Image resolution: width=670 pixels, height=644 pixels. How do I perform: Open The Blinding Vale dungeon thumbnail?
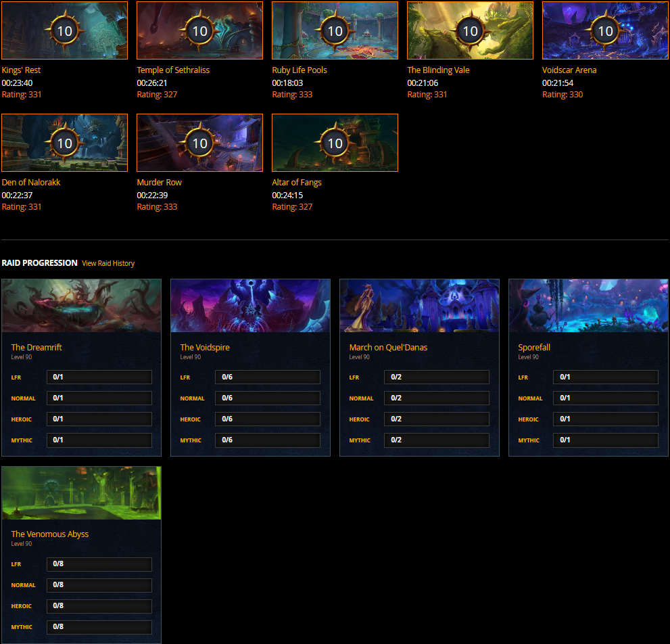point(470,30)
